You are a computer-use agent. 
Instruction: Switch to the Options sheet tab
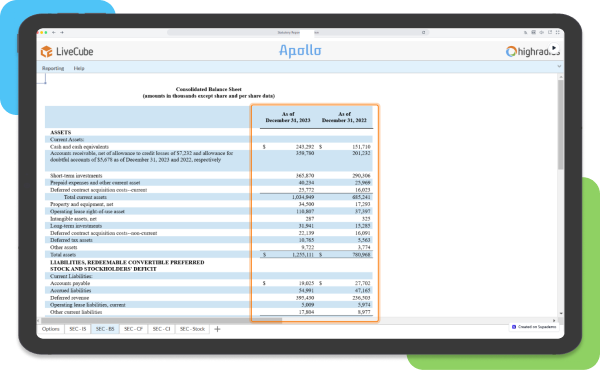tap(51, 329)
